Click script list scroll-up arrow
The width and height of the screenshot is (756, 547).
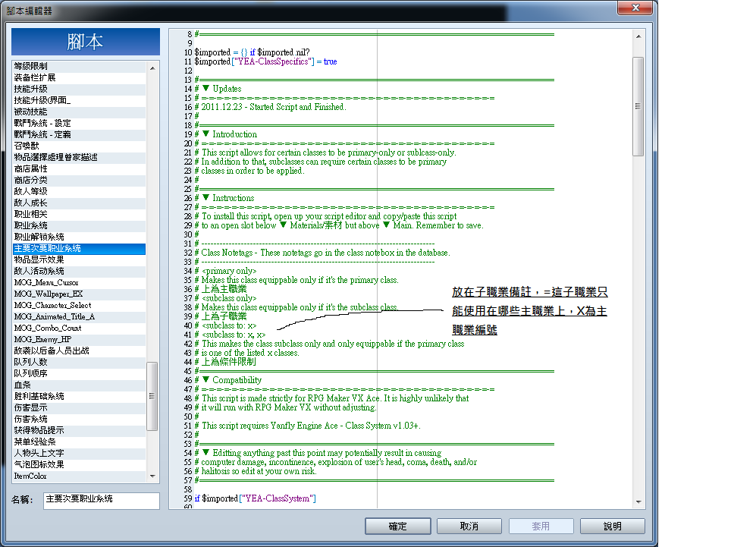pos(152,68)
